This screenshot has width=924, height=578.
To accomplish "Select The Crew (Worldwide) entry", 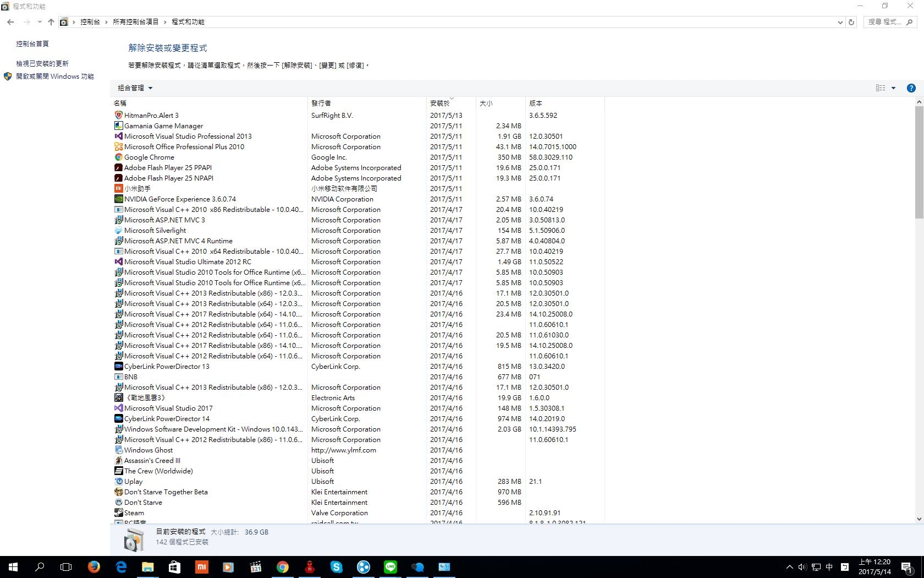I will pyautogui.click(x=358, y=471).
